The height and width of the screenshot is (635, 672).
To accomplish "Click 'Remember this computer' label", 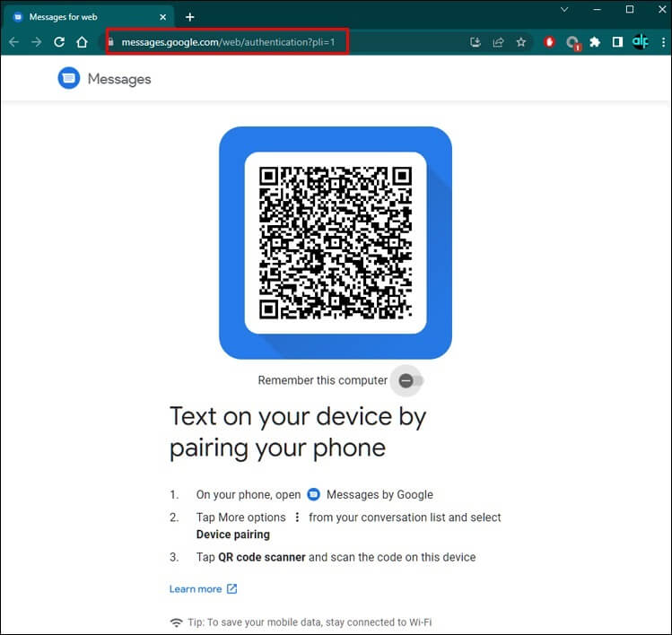I will click(x=323, y=380).
